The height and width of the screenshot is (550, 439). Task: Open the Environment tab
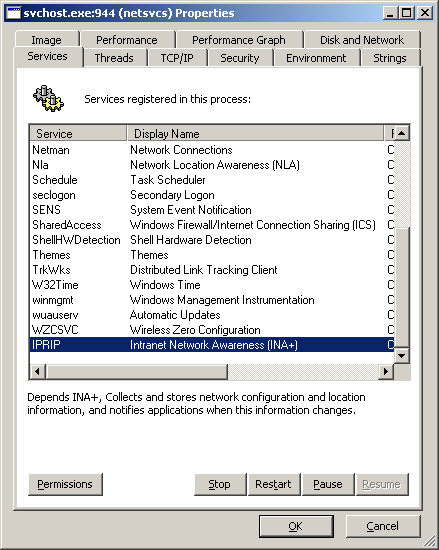pos(316,58)
